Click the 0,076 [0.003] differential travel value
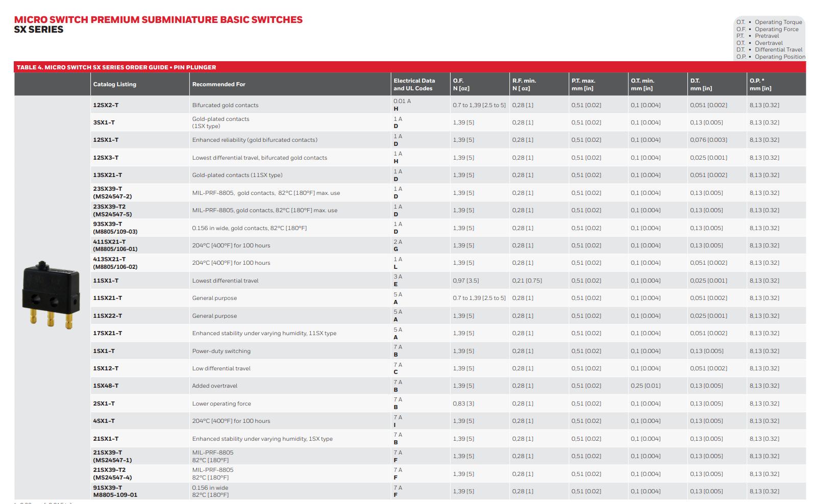The width and height of the screenshot is (815, 504). (708, 140)
